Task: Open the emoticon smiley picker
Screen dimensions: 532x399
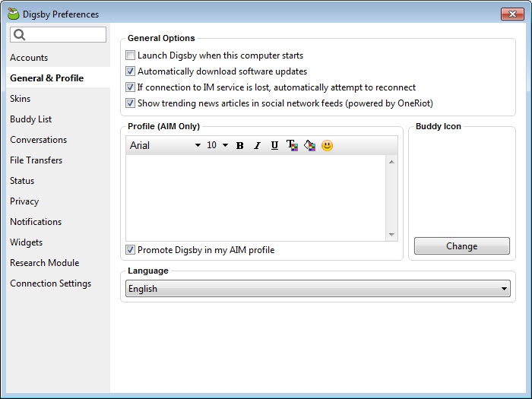Action: pos(327,146)
